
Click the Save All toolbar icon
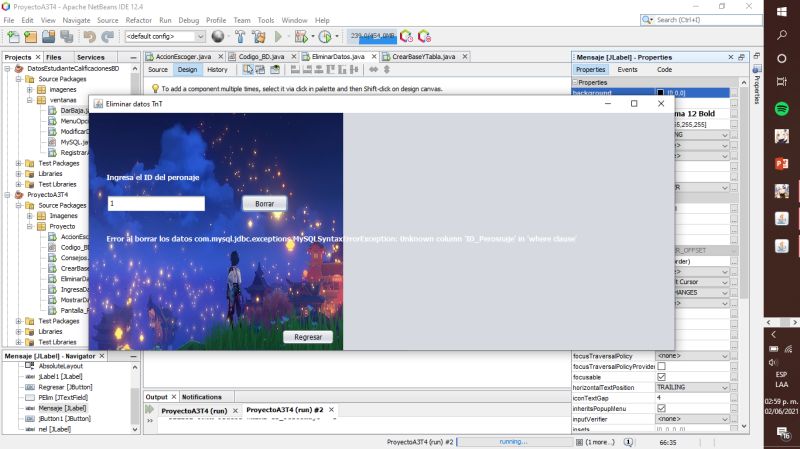point(66,36)
